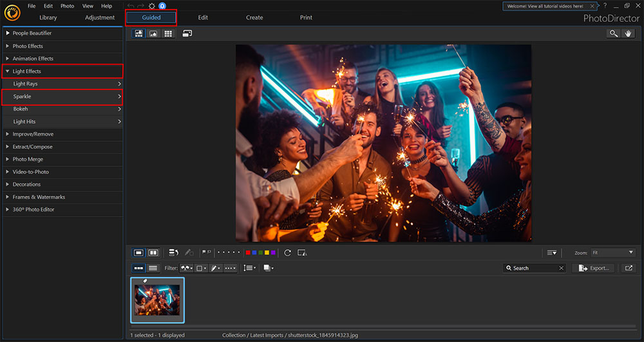This screenshot has width=644, height=342.
Task: Switch to browser grid mode icon
Action: (x=168, y=33)
